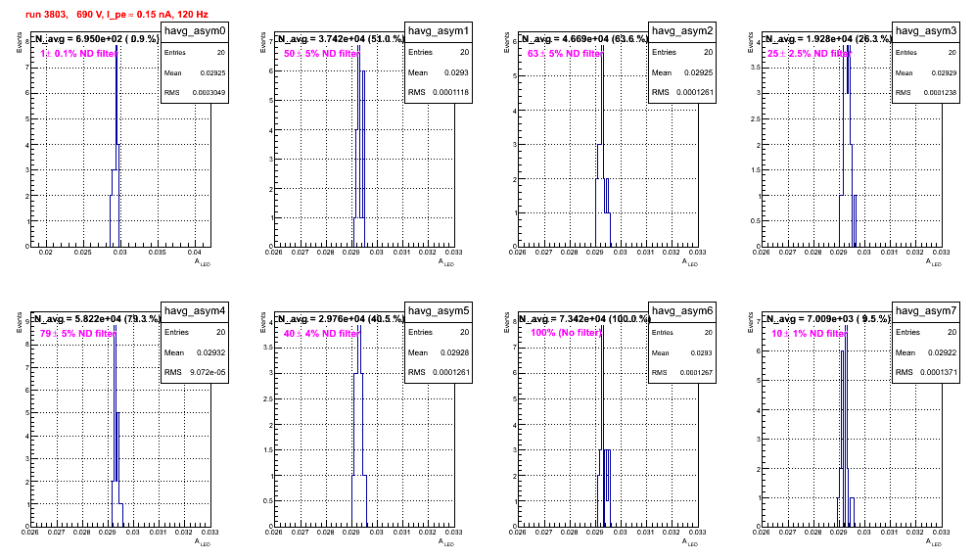
Task: Select the havg_asym4 stats box title
Action: click(195, 311)
